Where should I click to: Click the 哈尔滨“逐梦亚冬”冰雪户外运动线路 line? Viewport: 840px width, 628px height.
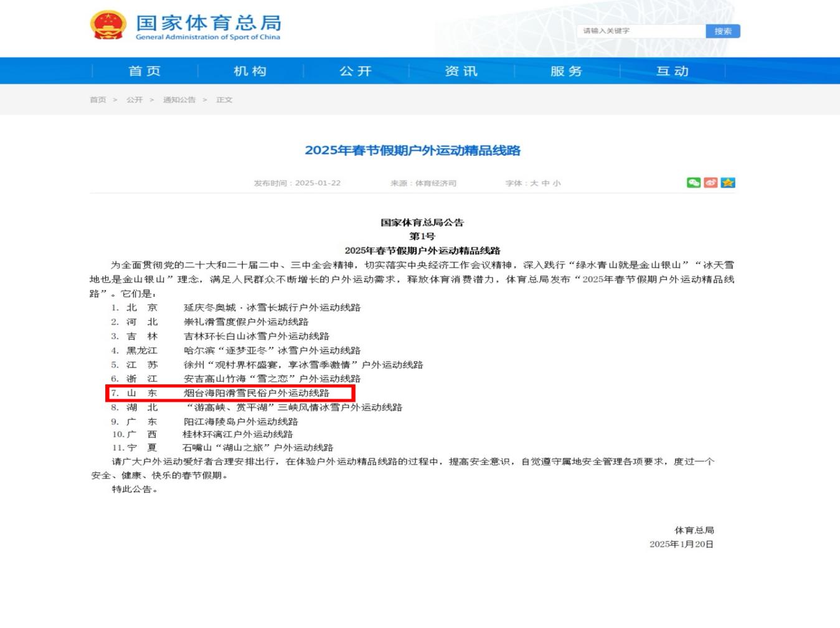point(272,351)
